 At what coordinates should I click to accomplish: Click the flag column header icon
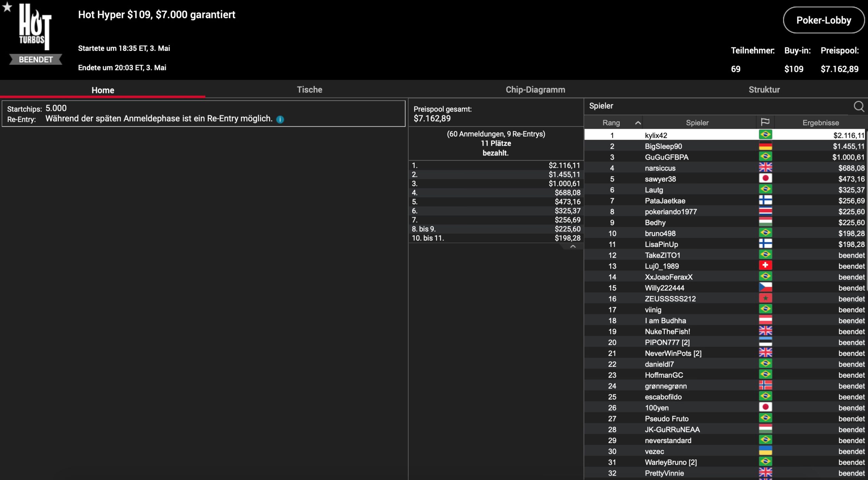point(765,122)
